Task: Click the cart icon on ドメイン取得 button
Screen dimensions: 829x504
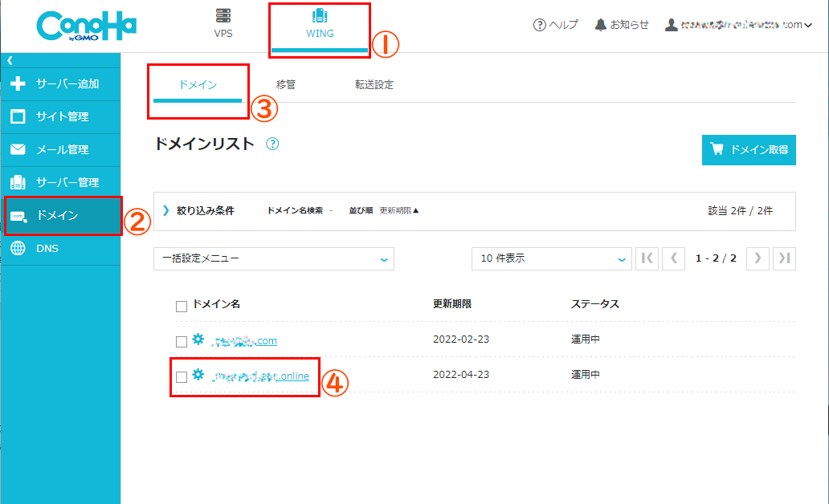Action: [717, 149]
